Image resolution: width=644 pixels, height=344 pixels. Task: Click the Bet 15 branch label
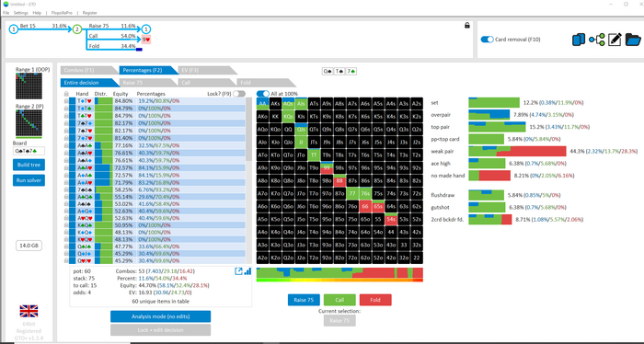point(28,26)
